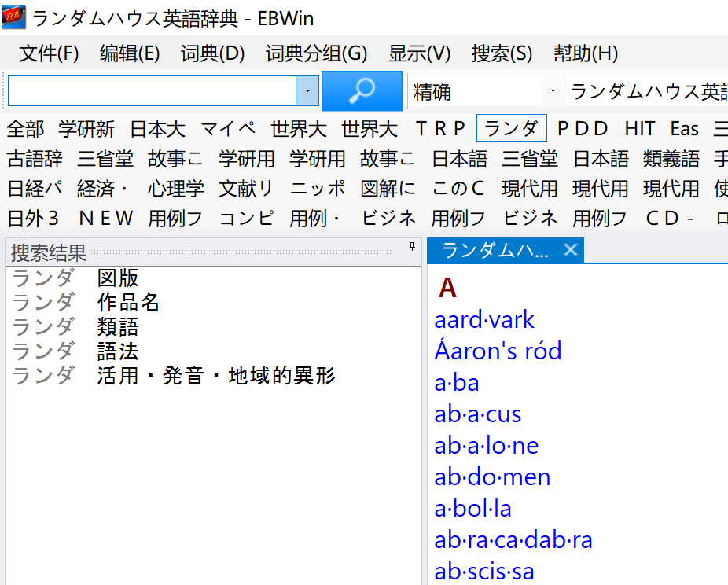Open the ab·a·cus entry link

478,414
